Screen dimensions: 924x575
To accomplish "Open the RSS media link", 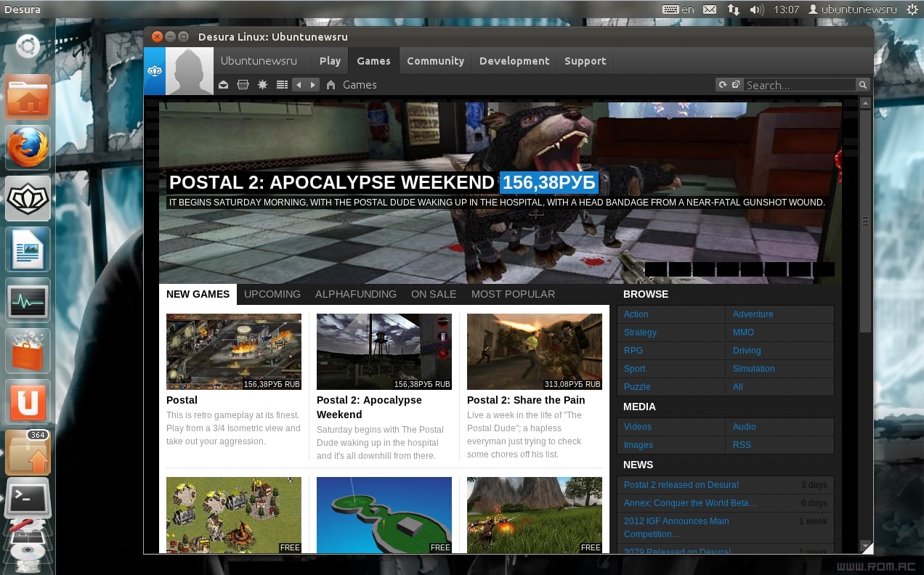I will 742,445.
